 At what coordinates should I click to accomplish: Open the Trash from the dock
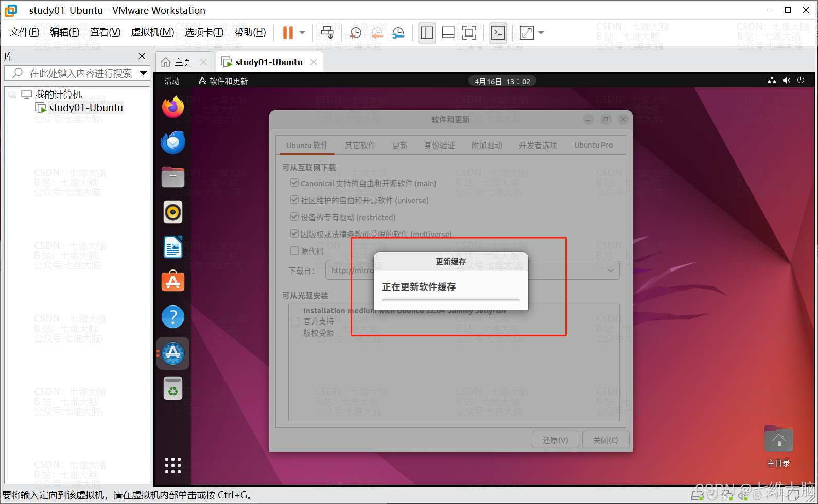point(173,389)
